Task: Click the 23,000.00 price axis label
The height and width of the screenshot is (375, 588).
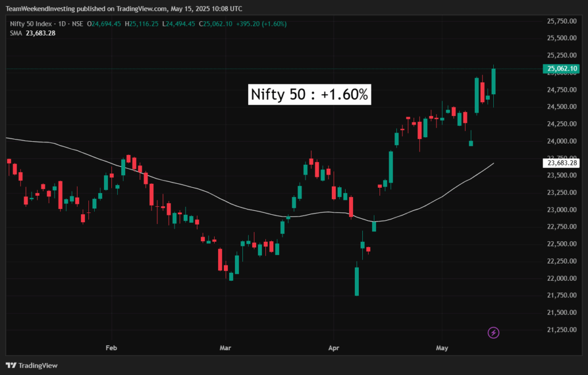Action: coord(562,210)
